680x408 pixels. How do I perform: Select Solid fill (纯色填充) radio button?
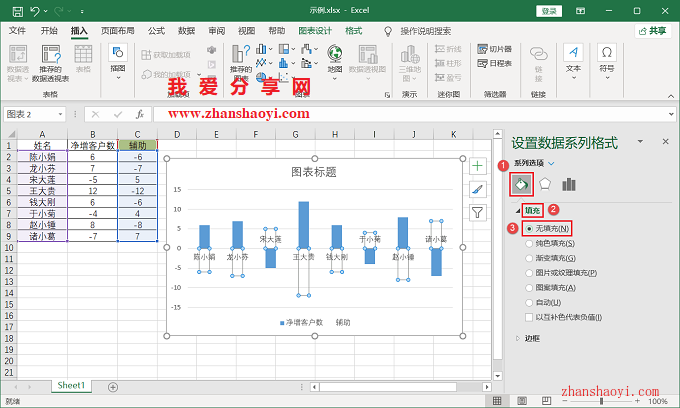click(529, 244)
